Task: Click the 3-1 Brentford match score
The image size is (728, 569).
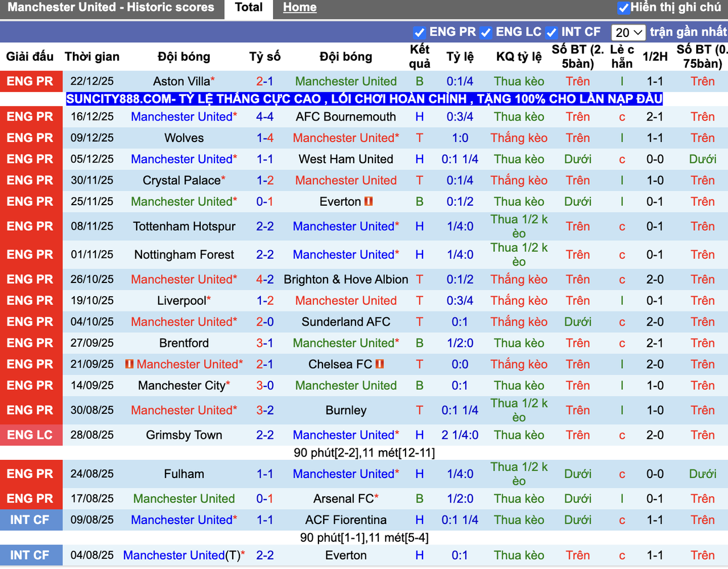Action: point(264,343)
